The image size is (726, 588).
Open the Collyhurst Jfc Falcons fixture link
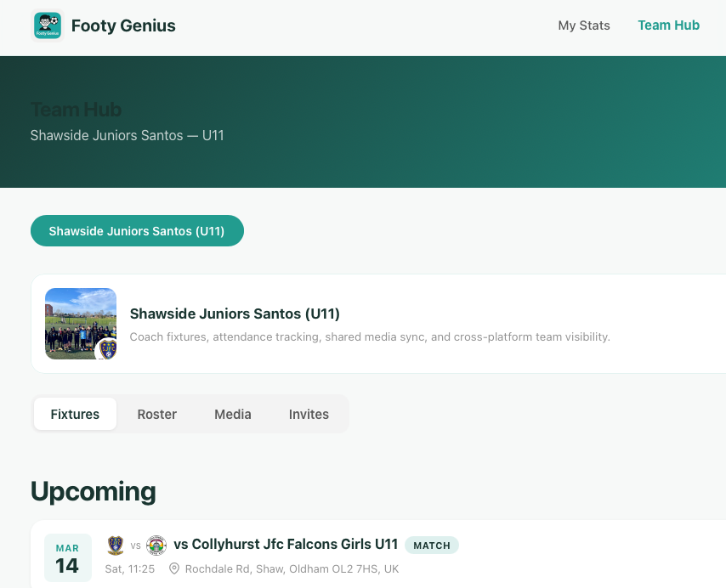click(284, 544)
